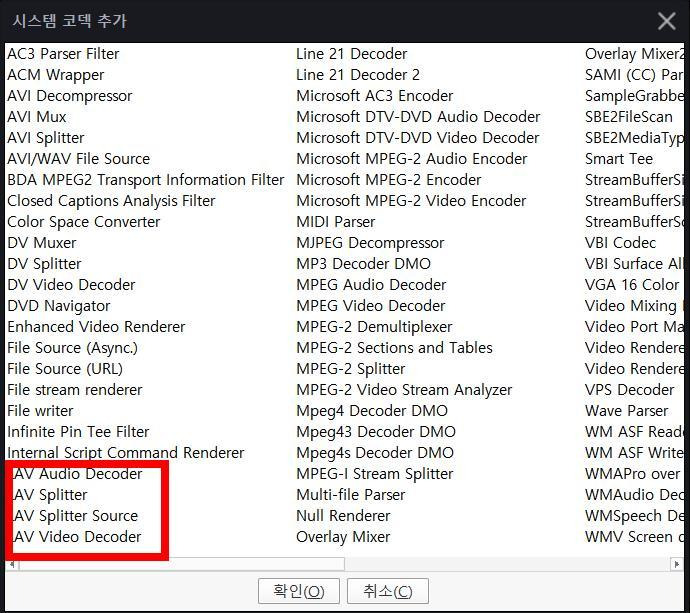Select DVD Navigator
This screenshot has width=690, height=613.
(59, 306)
